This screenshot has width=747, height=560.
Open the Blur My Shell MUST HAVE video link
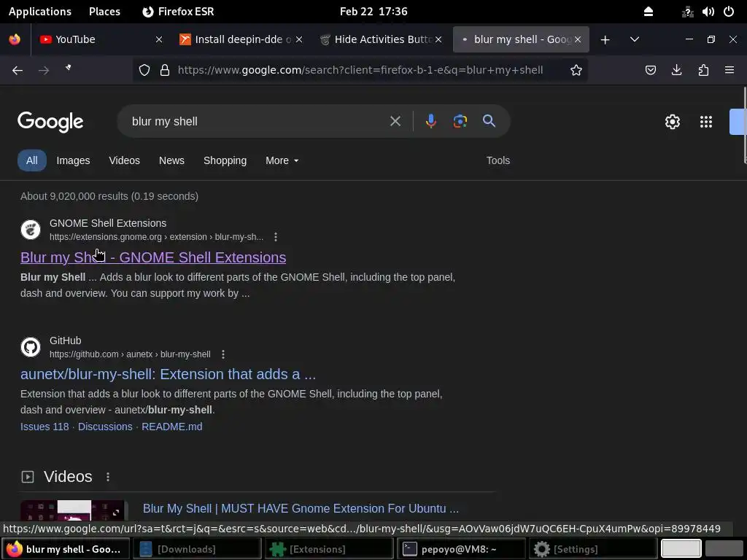(x=301, y=508)
